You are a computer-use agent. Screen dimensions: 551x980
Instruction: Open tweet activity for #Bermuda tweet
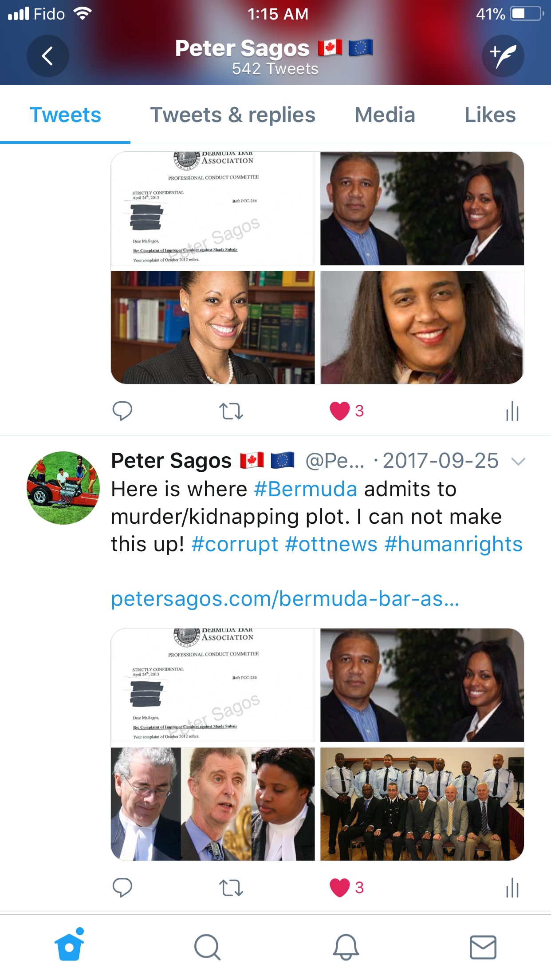[x=512, y=888]
